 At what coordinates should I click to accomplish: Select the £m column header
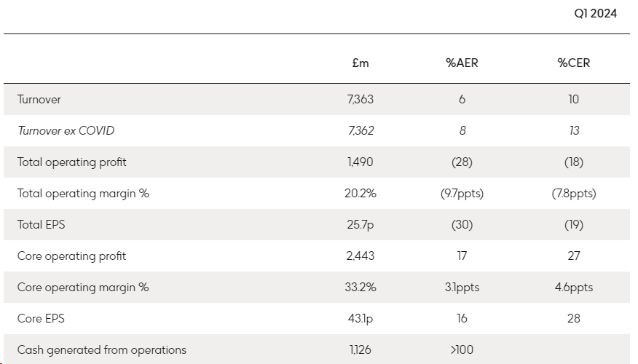[360, 63]
